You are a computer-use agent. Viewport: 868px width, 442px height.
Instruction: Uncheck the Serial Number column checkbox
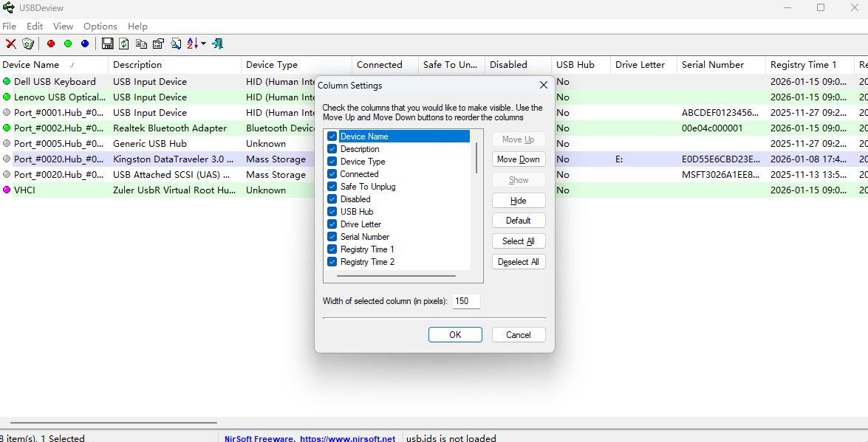click(x=332, y=237)
